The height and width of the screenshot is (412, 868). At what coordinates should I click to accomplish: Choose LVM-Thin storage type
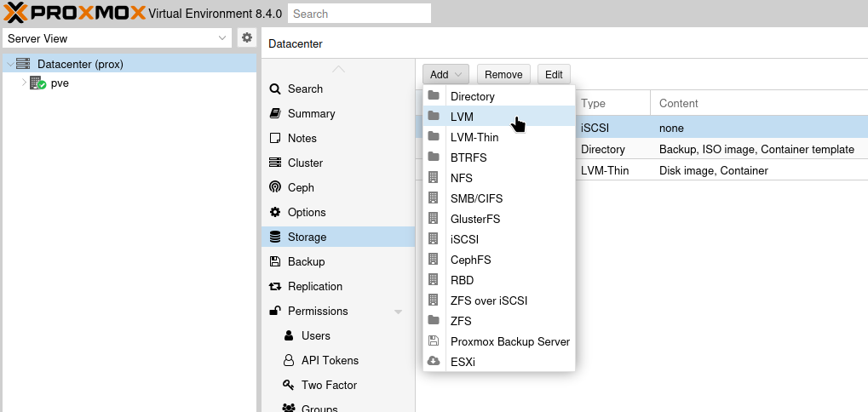(x=499, y=137)
